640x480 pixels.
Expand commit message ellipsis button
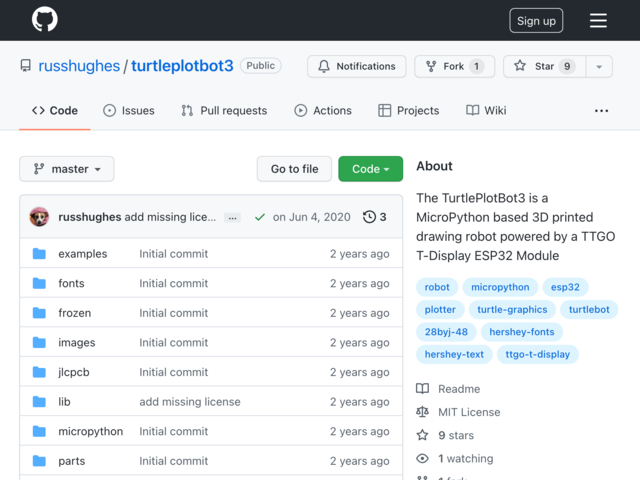pyautogui.click(x=232, y=218)
